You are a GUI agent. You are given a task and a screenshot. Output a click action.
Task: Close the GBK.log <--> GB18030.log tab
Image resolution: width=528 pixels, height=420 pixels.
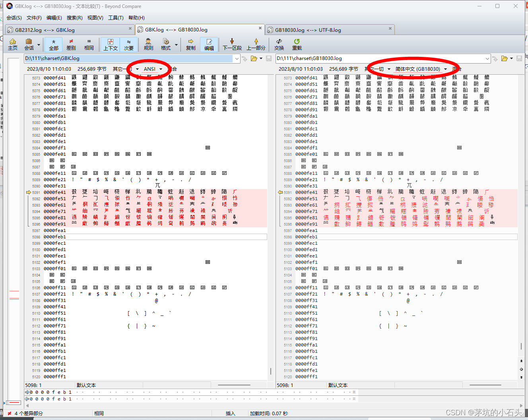click(260, 28)
